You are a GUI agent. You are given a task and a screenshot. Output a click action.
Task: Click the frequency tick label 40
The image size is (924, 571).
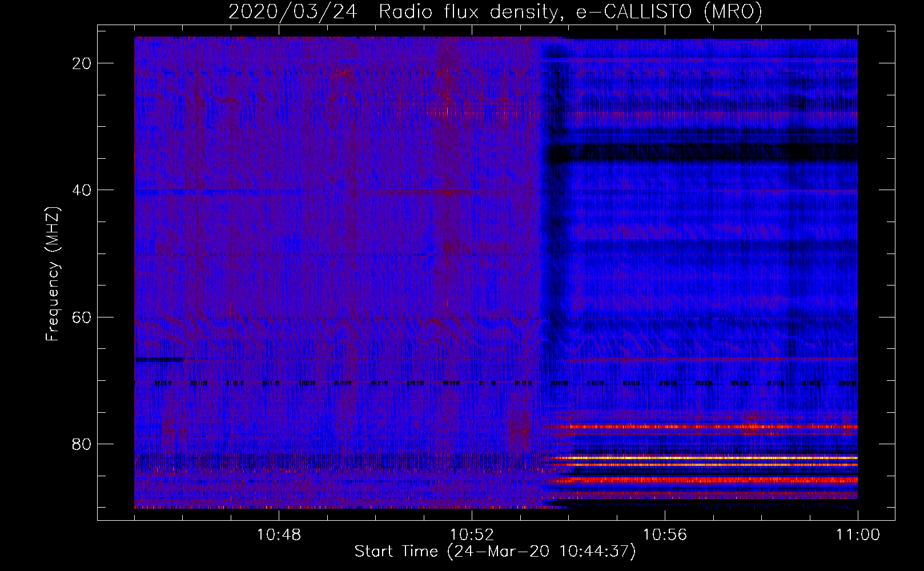point(82,190)
